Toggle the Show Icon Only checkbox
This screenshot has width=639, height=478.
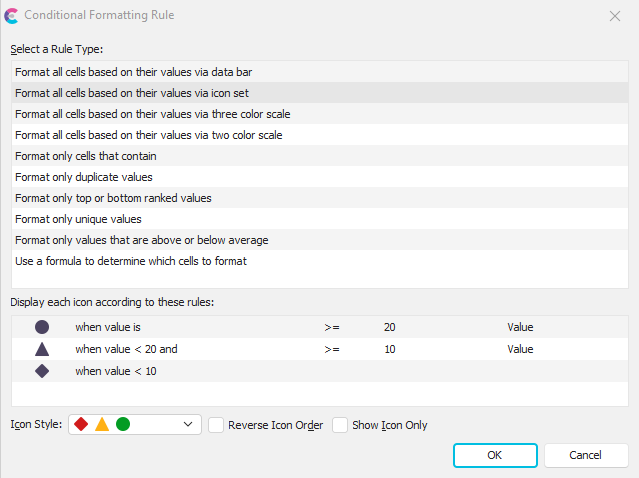coord(340,425)
